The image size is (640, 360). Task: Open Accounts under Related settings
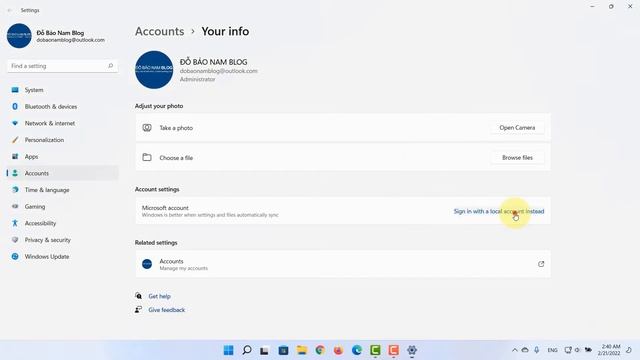click(343, 264)
